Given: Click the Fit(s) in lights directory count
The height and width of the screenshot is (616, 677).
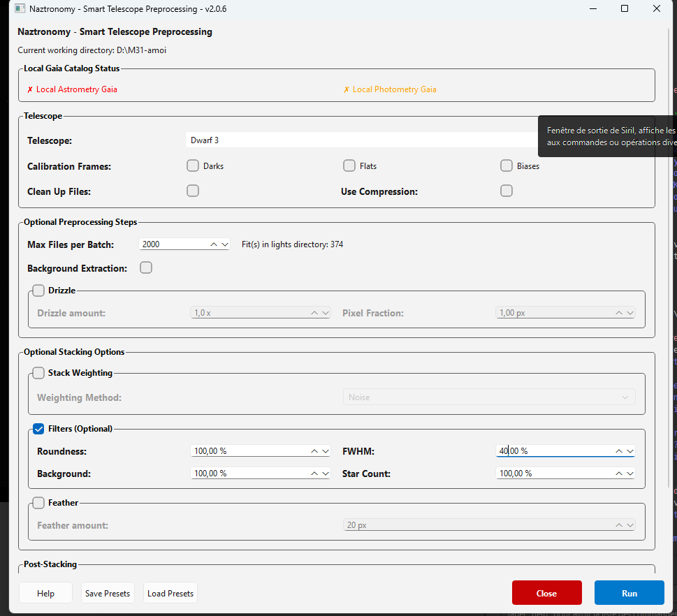Looking at the screenshot, I should point(292,244).
